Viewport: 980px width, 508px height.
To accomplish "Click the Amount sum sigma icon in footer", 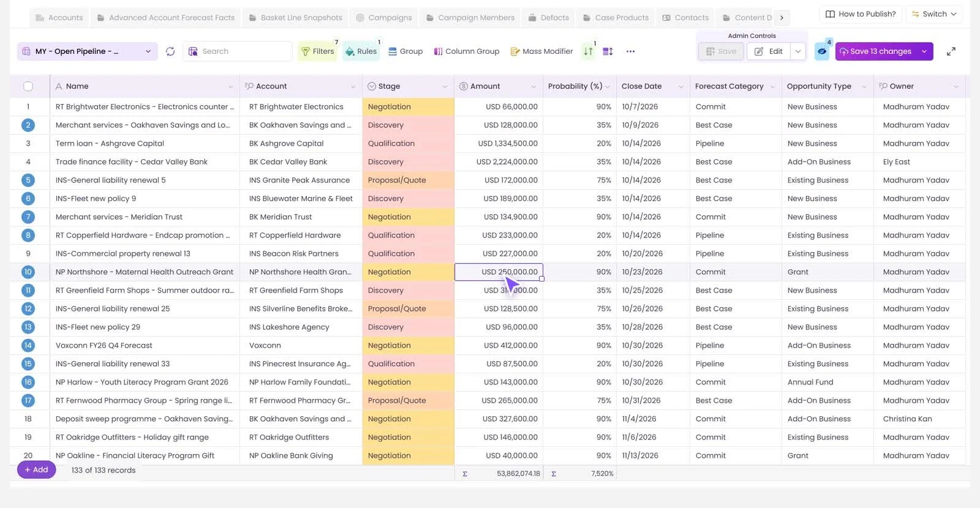I will click(465, 474).
